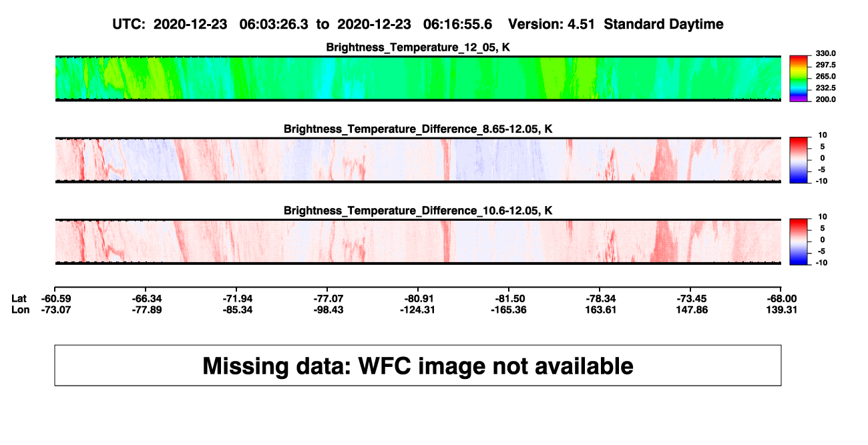Click the 330.0 color bar label
Viewport: 868px width, 445px height.
[826, 53]
